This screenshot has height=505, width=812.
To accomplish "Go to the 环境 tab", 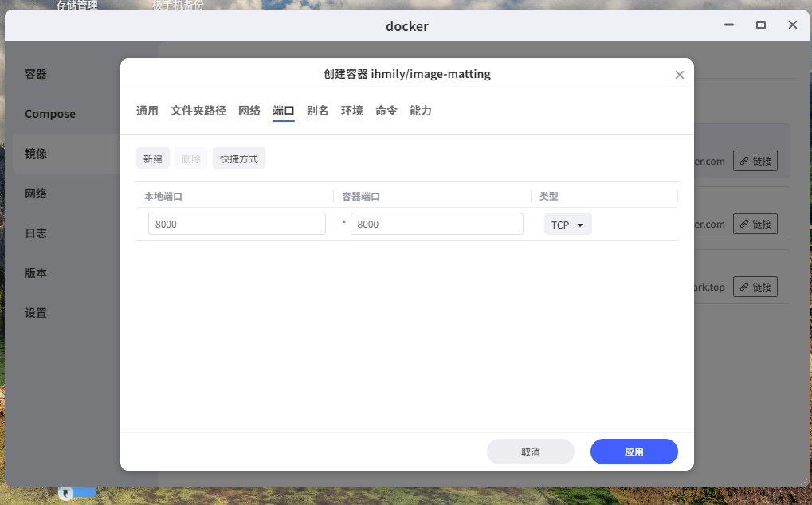I will pyautogui.click(x=351, y=111).
